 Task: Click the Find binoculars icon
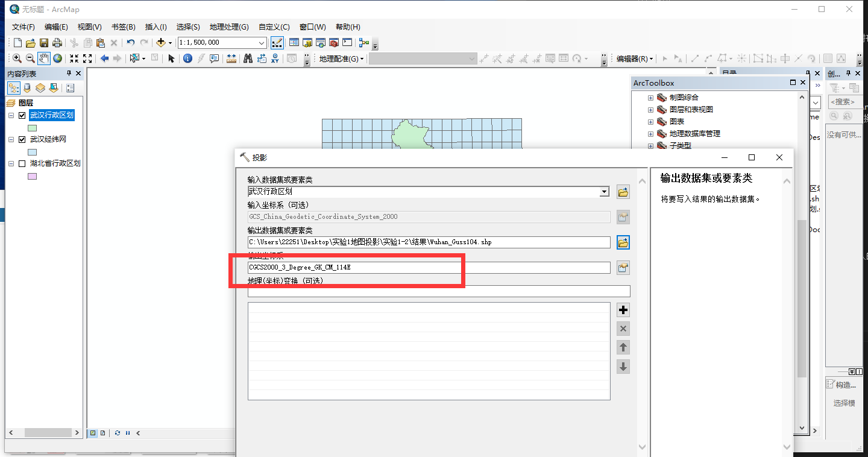247,58
